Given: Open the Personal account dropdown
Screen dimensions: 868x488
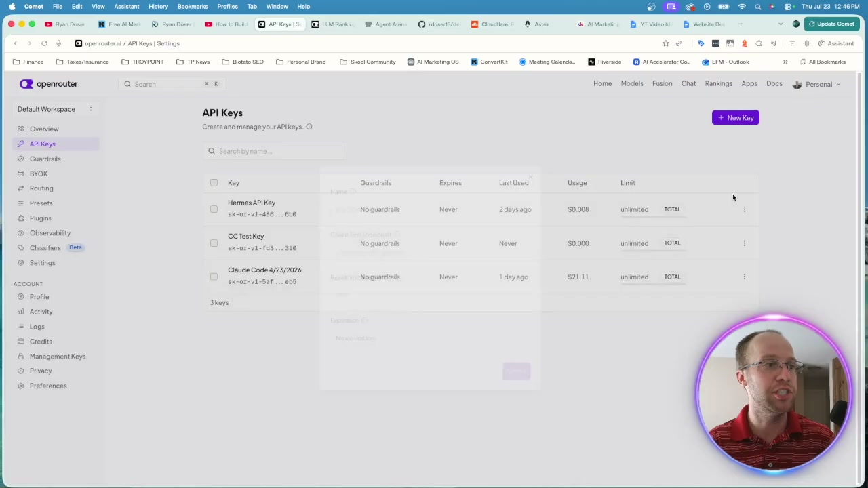Looking at the screenshot, I should coord(816,84).
